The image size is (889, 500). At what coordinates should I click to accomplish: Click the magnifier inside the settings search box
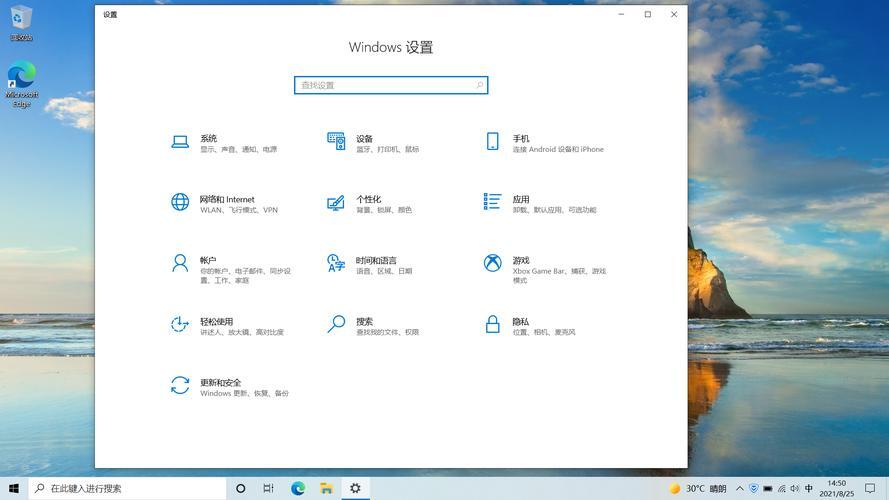pyautogui.click(x=480, y=85)
